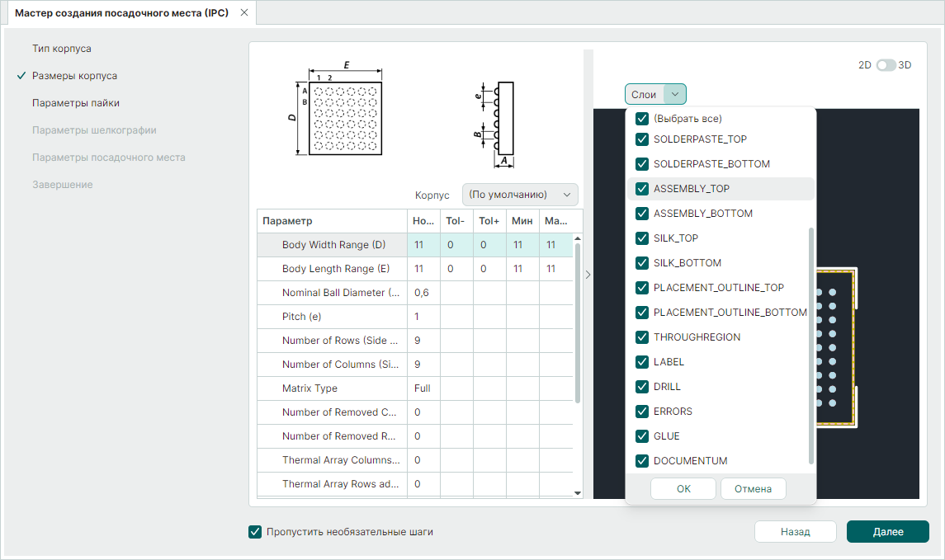Open the Слои layers dropdown
The height and width of the screenshot is (560, 945).
(655, 95)
